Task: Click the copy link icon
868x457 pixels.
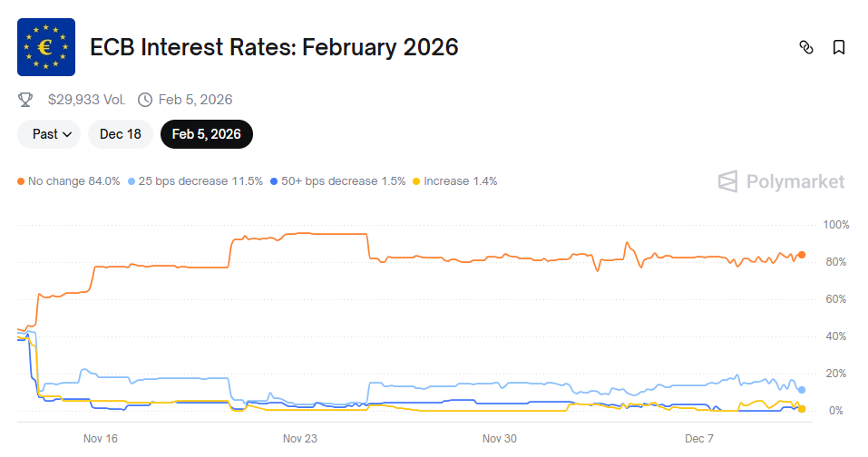Action: 805,47
